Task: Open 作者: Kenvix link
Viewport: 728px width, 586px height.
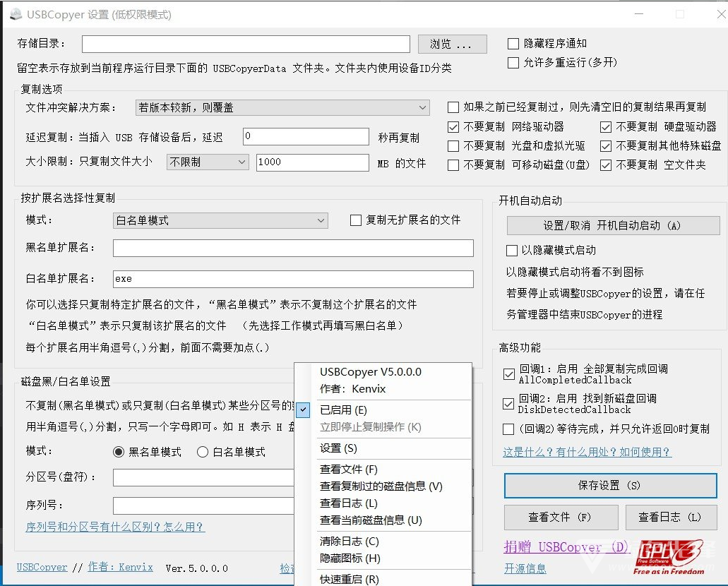Action: click(120, 567)
